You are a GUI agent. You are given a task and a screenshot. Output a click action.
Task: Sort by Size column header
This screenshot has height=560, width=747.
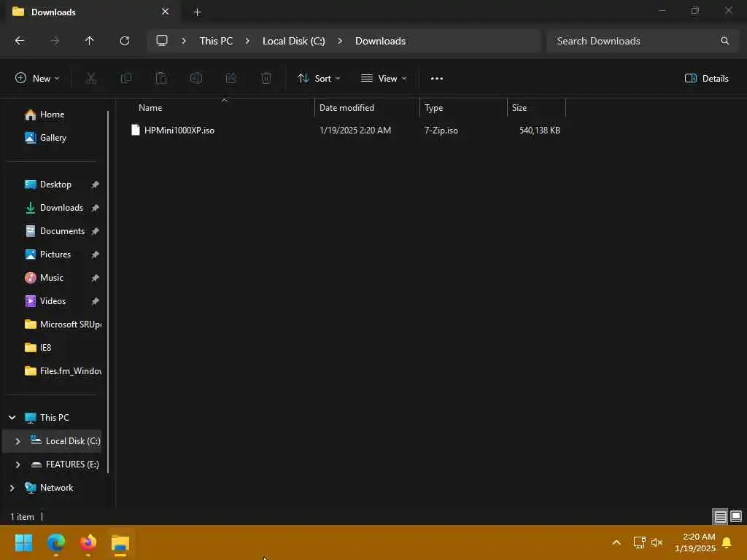tap(536, 108)
